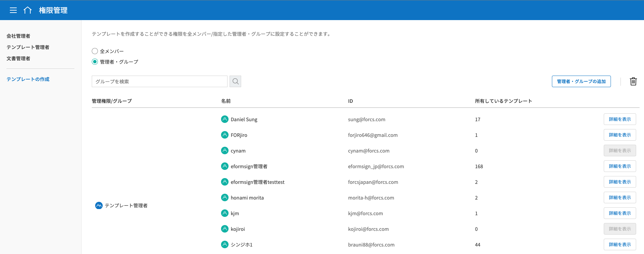Open 会社管理者 in the sidebar
Screen dimensions: 644x254
(18, 36)
